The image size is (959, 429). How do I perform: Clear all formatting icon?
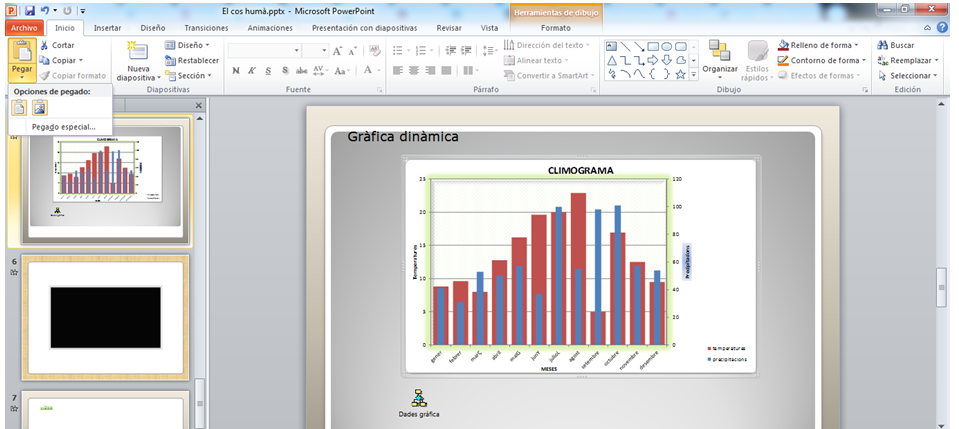click(375, 51)
